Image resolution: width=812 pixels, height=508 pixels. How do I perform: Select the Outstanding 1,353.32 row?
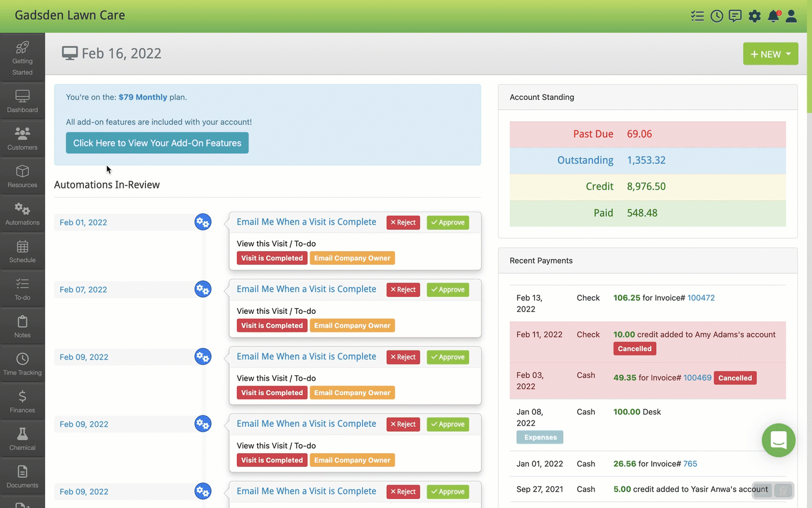648,161
